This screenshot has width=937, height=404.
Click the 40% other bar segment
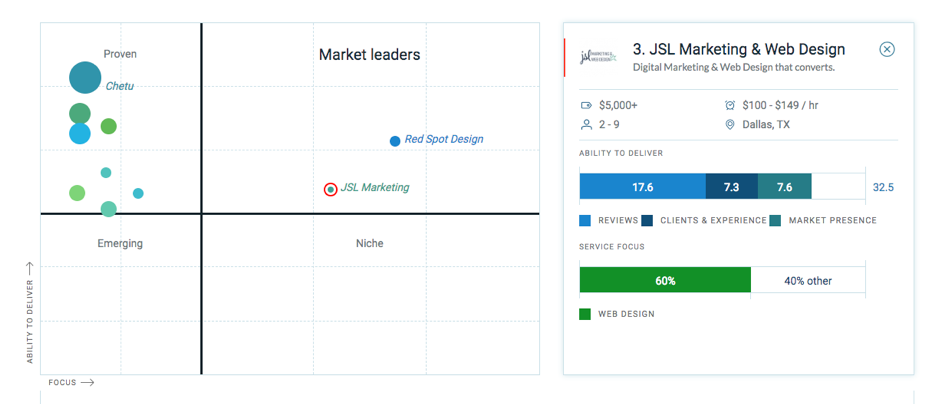point(808,280)
